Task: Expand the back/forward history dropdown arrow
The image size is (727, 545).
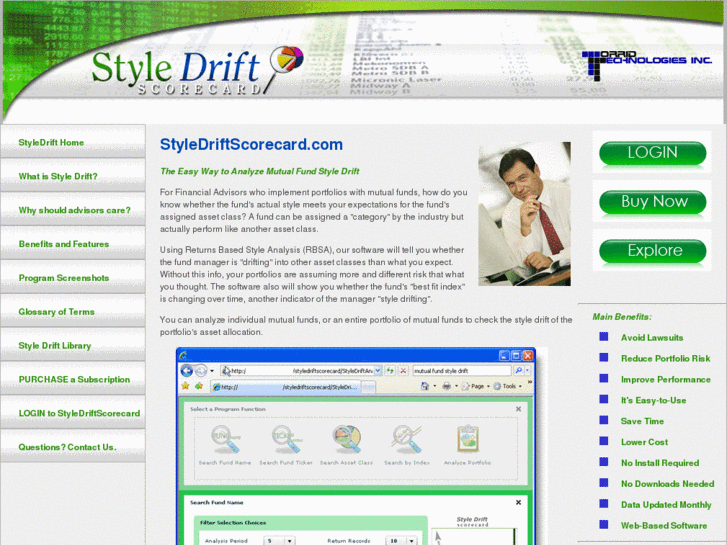Action: (212, 371)
